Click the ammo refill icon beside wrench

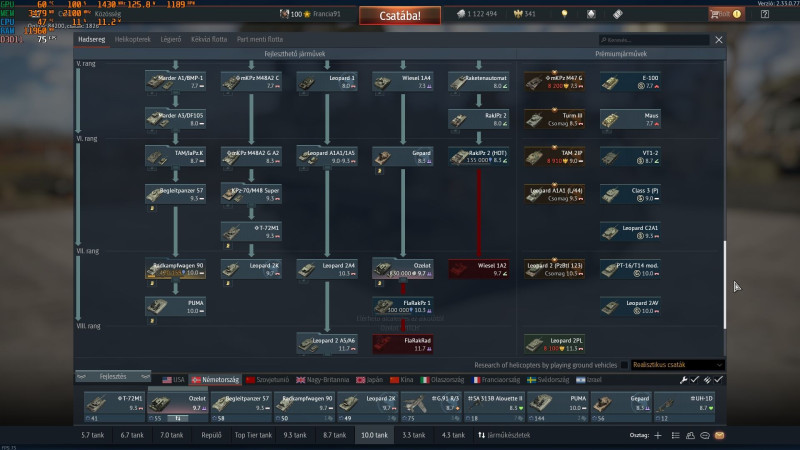[x=707, y=380]
